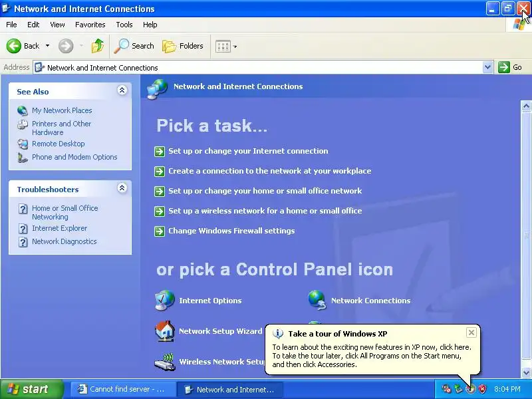
Task: Click the vertical scrollbar down arrow
Action: [526, 372]
